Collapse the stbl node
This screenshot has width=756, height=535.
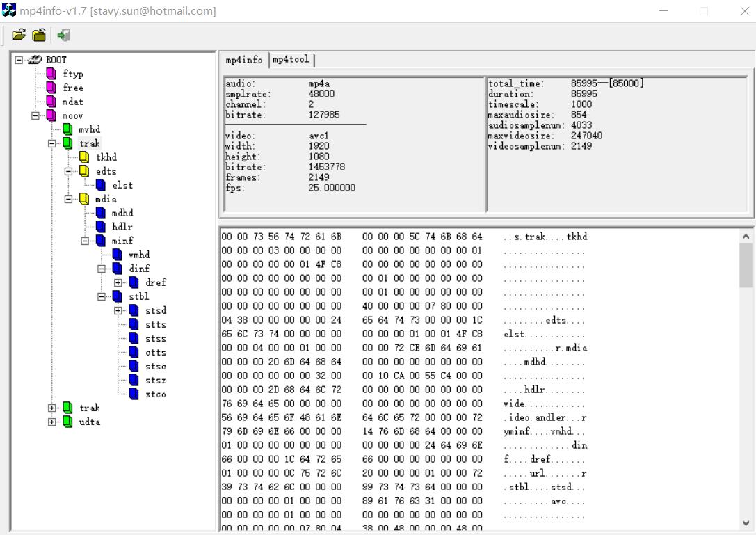102,296
